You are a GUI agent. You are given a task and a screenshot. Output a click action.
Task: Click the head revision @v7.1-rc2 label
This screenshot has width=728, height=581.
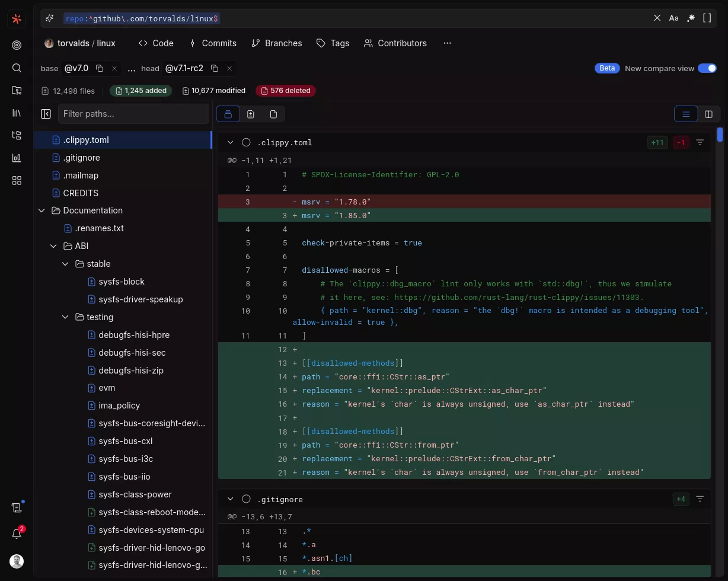[184, 68]
